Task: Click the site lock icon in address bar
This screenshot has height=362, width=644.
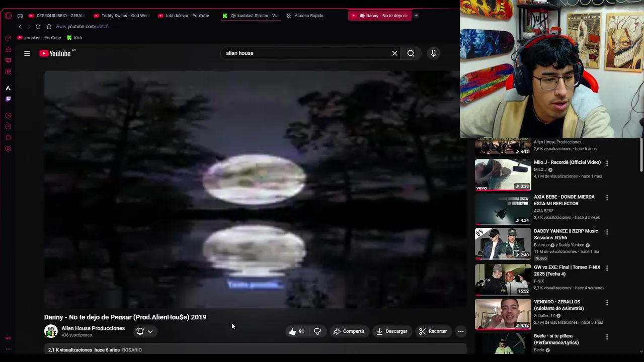Action: (49, 27)
